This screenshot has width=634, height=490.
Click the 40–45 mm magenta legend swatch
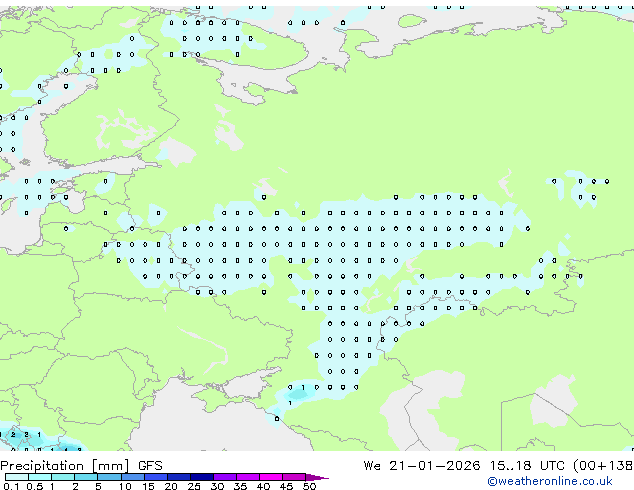coord(271,477)
